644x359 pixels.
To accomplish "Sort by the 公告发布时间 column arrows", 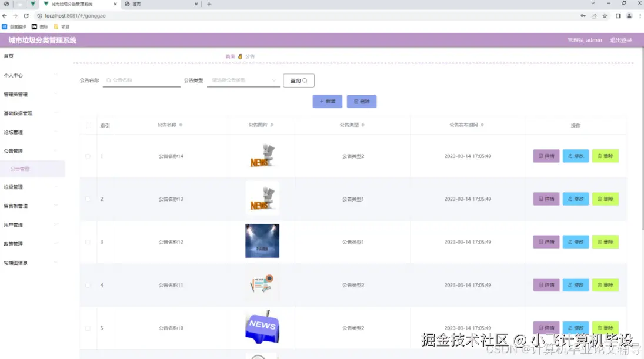I will (x=482, y=125).
